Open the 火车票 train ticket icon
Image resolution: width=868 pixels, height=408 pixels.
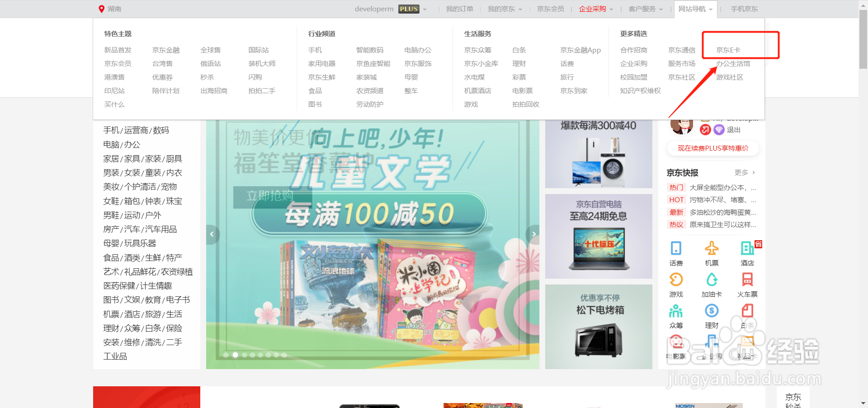coord(747,280)
